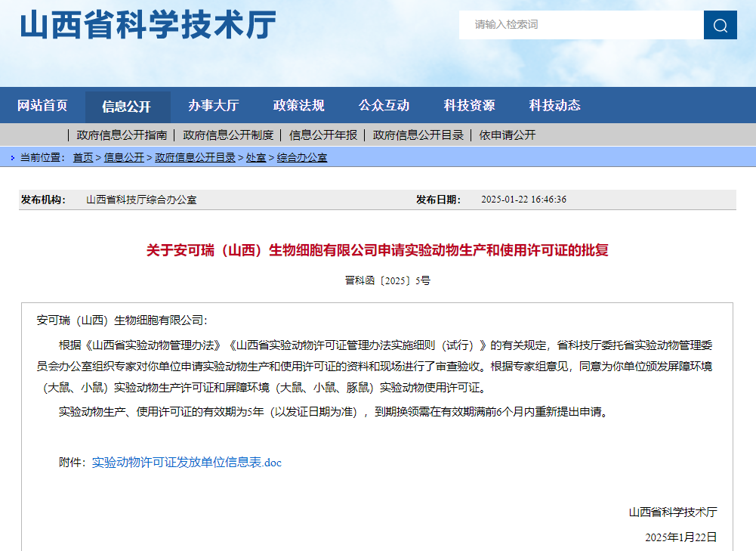Viewport: 756px width, 551px height.
Task: Open the 公众互动 navigation item
Action: coord(384,106)
